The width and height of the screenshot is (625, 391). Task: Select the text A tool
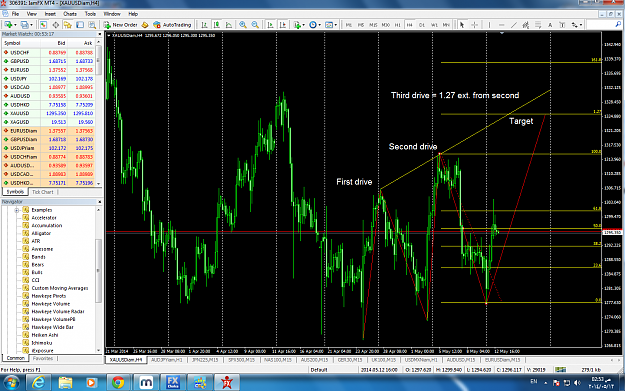tap(550, 25)
